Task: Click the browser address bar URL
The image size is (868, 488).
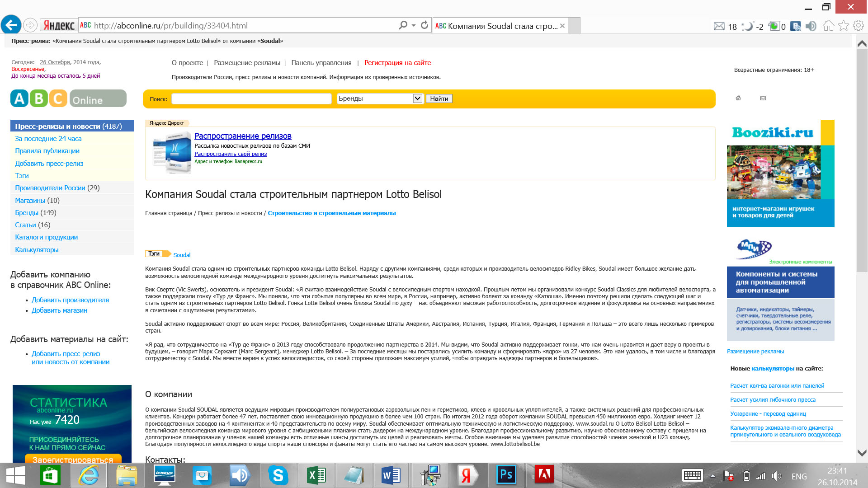Action: coord(171,26)
